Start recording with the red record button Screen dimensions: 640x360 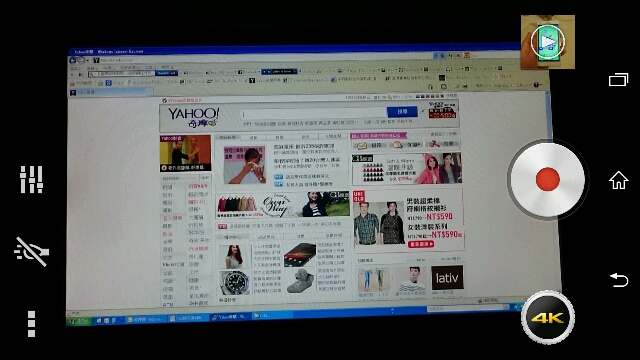pos(547,180)
